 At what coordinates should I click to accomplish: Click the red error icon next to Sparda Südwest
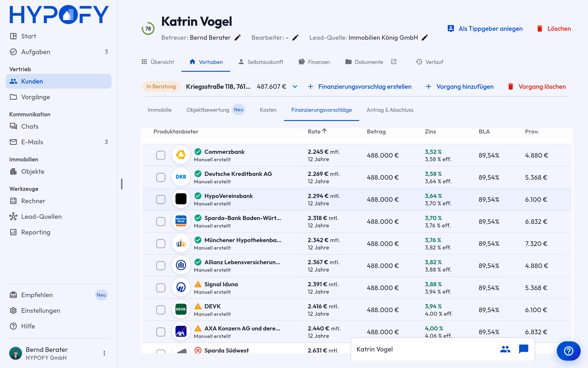coord(198,350)
